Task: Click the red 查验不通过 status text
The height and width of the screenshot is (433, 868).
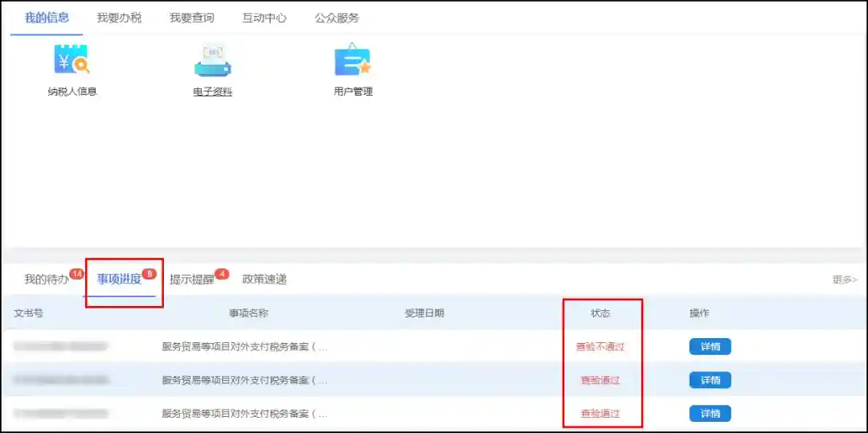Action: (600, 347)
